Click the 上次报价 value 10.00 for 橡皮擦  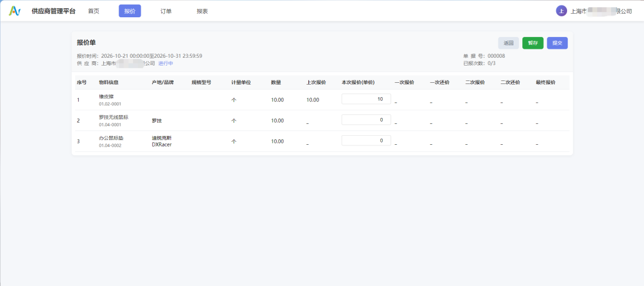[312, 100]
